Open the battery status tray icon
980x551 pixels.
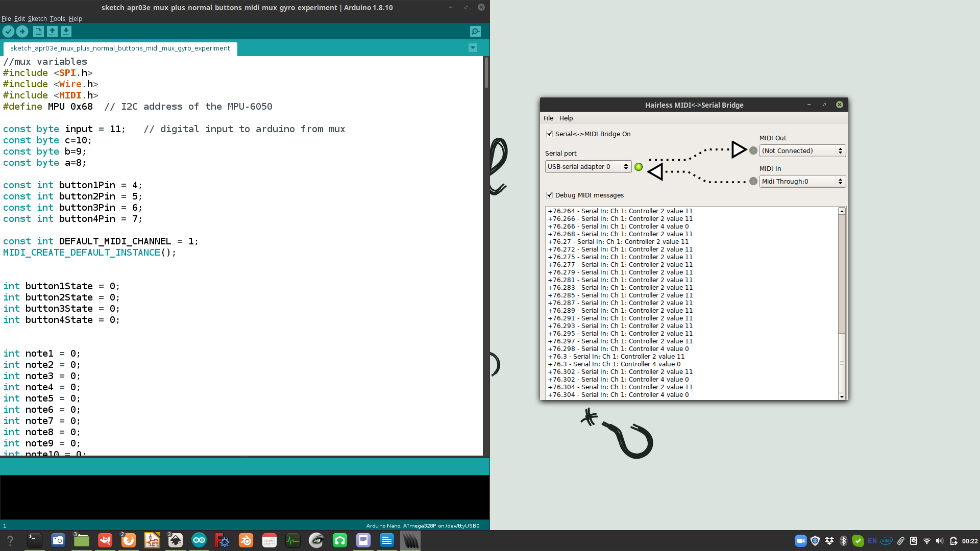pyautogui.click(x=953, y=541)
